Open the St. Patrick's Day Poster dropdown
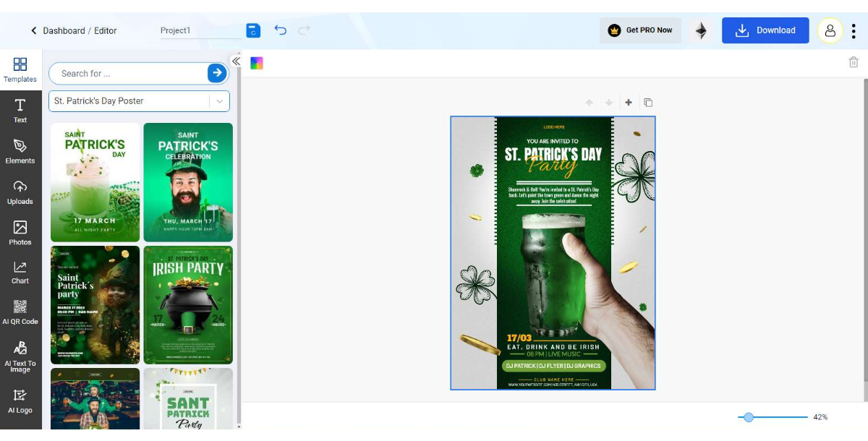This screenshot has height=441, width=868. pyautogui.click(x=139, y=101)
